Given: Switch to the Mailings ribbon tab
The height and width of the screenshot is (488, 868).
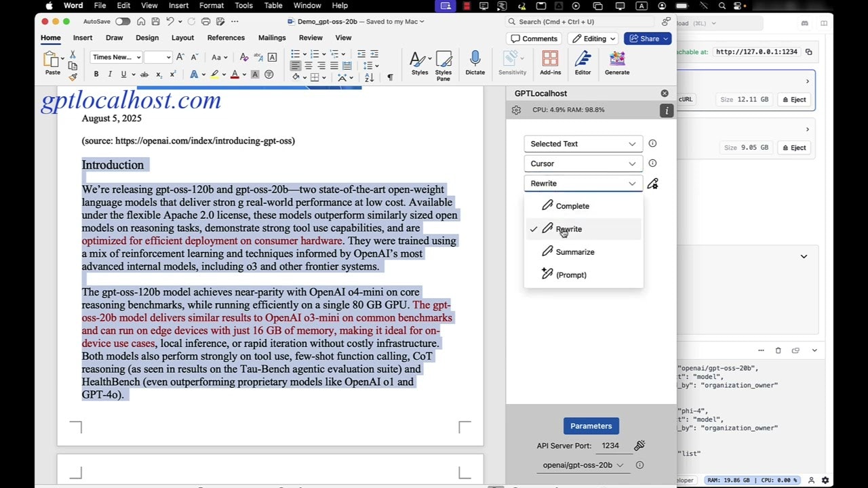Looking at the screenshot, I should 272,38.
